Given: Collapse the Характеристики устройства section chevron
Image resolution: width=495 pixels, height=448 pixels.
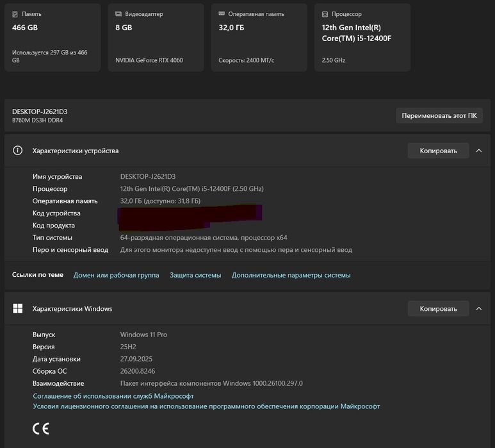Looking at the screenshot, I should tap(479, 151).
